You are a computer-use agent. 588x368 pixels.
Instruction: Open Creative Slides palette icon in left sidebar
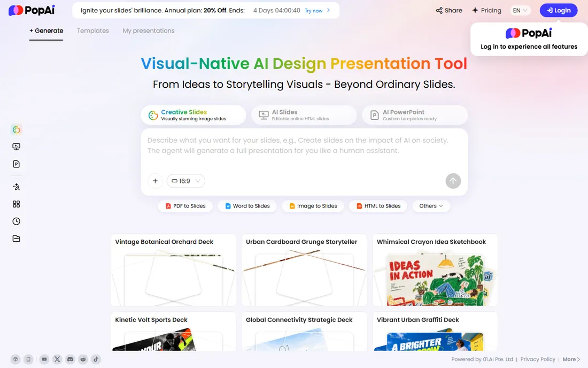16,130
